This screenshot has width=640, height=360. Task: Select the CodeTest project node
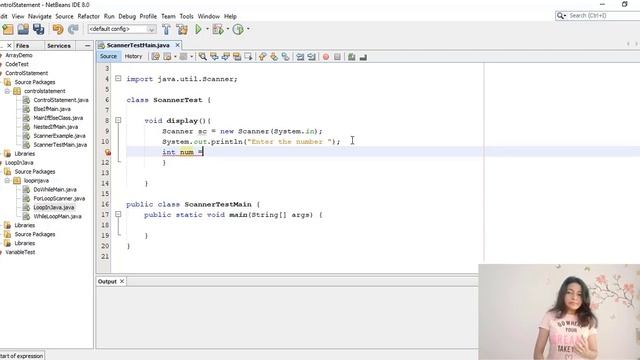tap(17, 64)
